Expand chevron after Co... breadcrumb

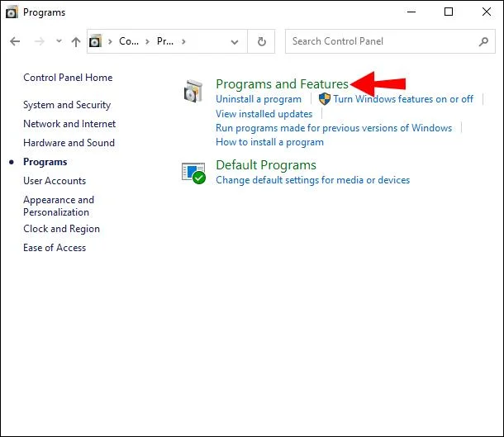pos(147,41)
